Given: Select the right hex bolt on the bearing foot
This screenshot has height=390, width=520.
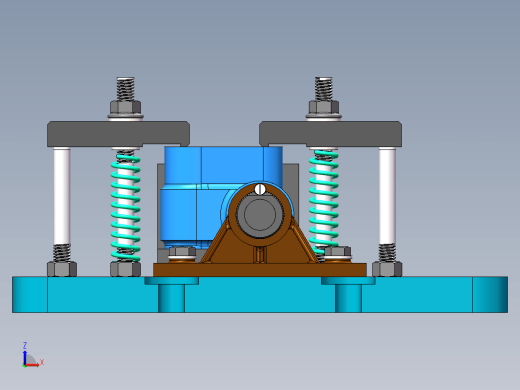Looking at the screenshot, I should pyautogui.click(x=338, y=251).
